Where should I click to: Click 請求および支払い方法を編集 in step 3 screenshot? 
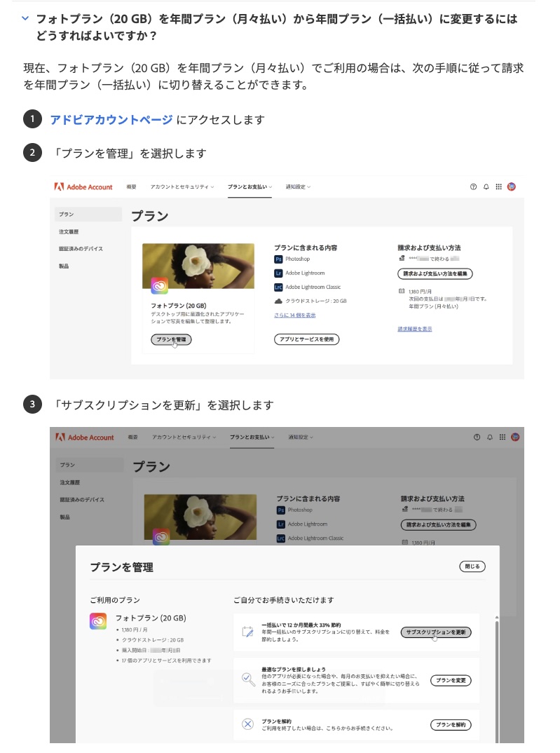tap(438, 525)
